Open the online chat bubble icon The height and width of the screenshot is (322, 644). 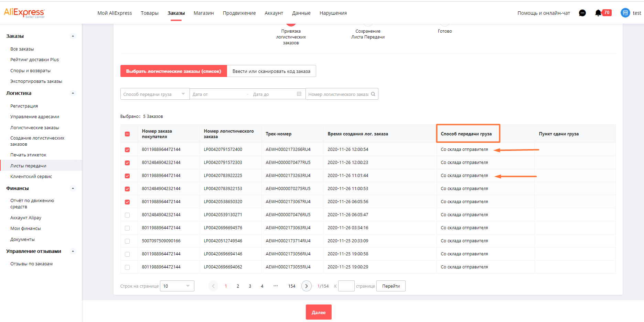(582, 13)
